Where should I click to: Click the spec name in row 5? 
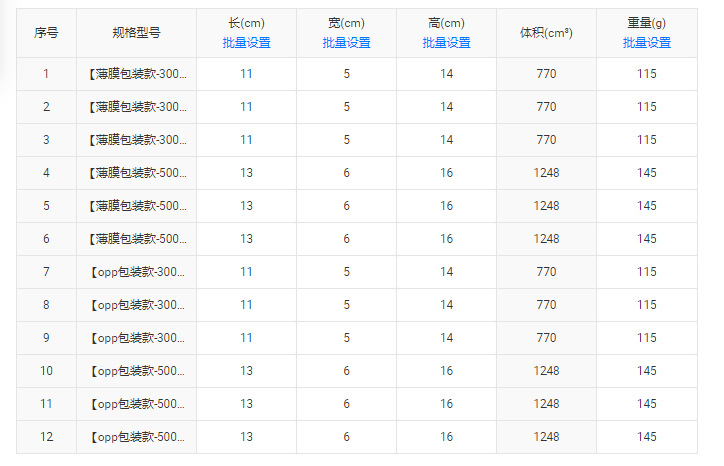click(x=137, y=206)
